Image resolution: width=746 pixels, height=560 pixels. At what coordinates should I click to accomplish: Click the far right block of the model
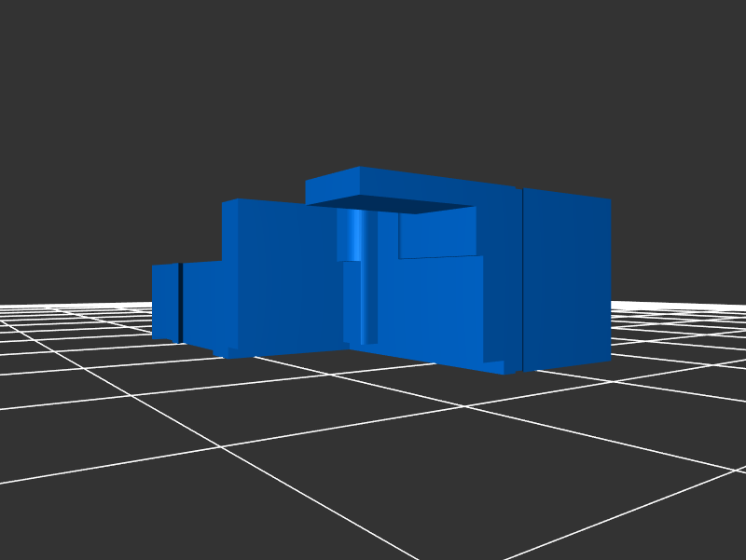566,280
